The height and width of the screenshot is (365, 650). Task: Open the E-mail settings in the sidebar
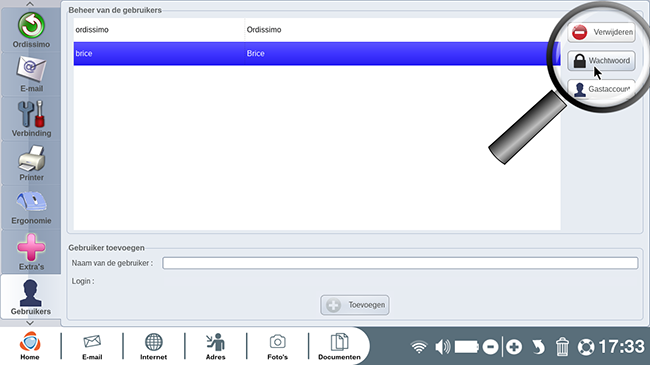[31, 75]
